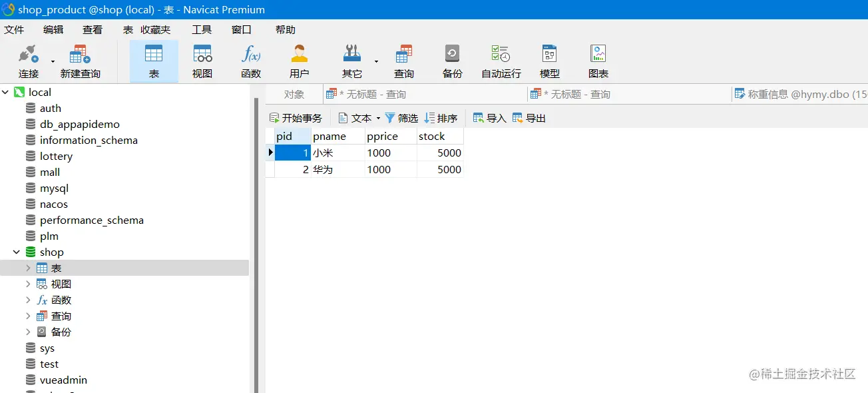Collapse the local connection node
This screenshot has height=393, width=868.
[x=6, y=92]
